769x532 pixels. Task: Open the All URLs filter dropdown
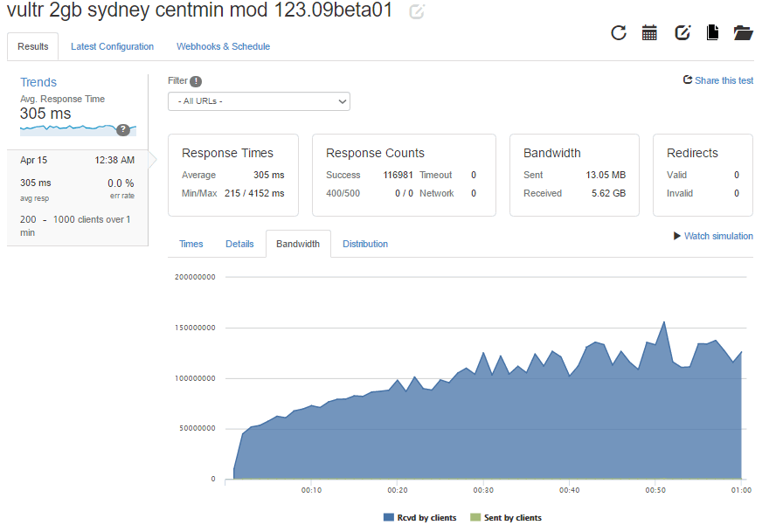coord(259,101)
